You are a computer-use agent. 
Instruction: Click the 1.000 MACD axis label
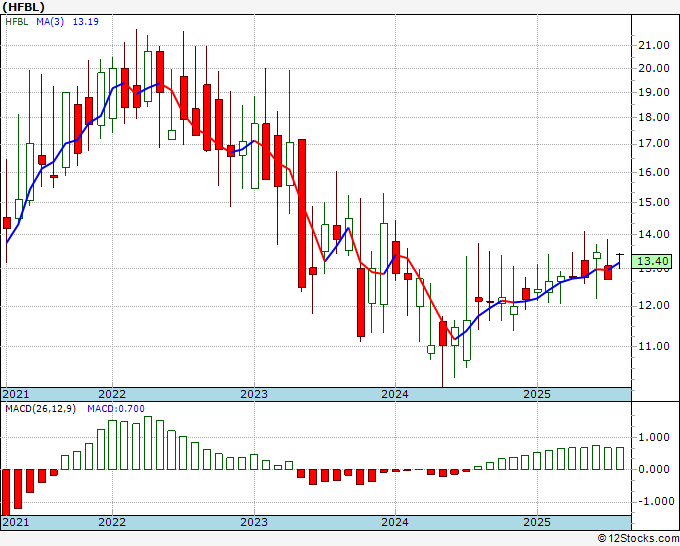[654, 437]
